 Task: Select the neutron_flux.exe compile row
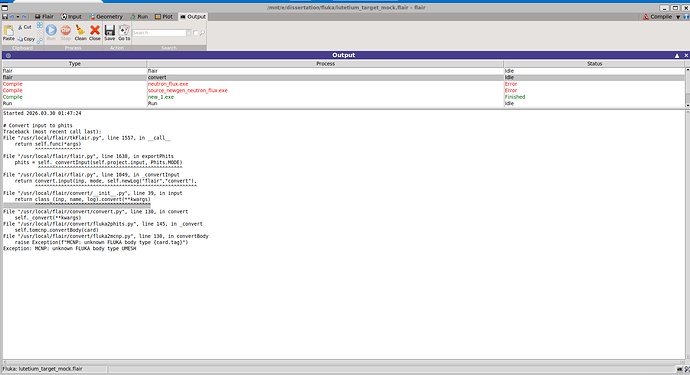pos(343,84)
